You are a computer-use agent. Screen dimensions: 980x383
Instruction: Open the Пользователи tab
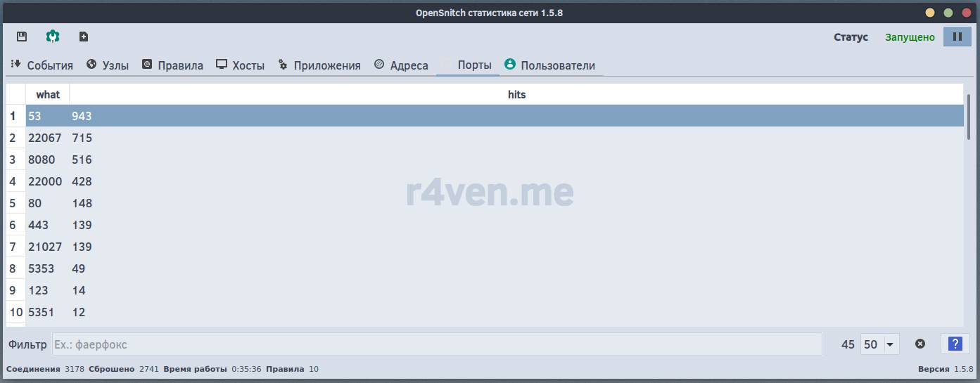point(549,65)
